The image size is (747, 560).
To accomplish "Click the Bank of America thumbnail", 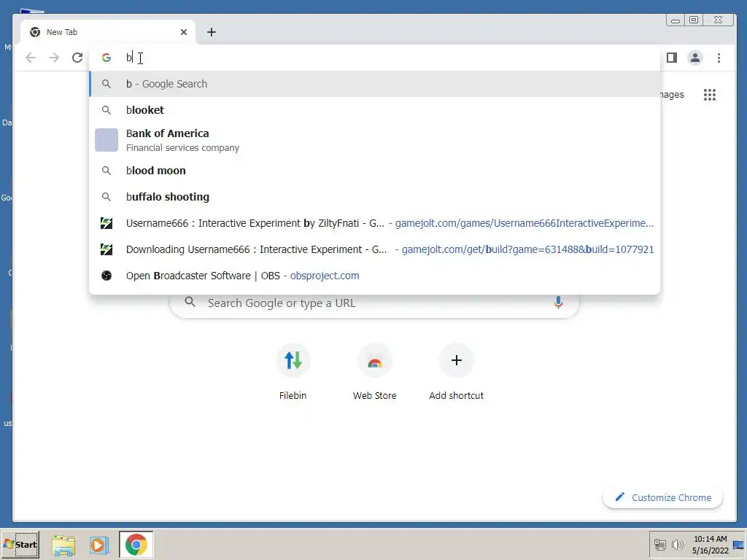I will tap(107, 140).
